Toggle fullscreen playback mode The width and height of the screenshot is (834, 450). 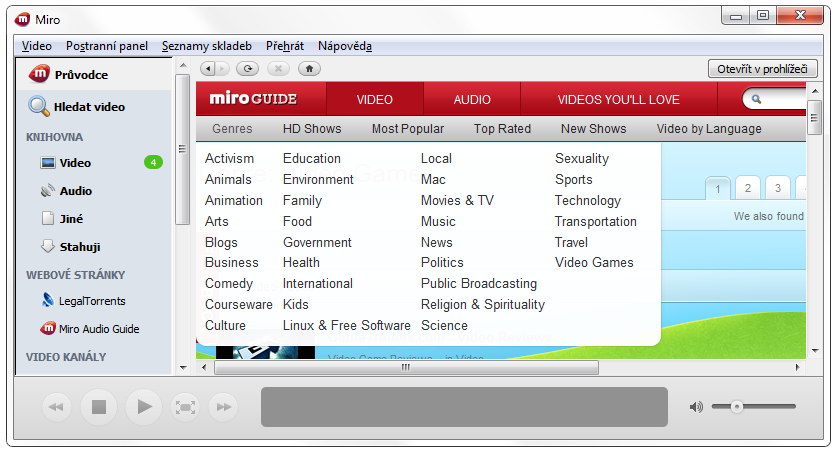(x=185, y=407)
